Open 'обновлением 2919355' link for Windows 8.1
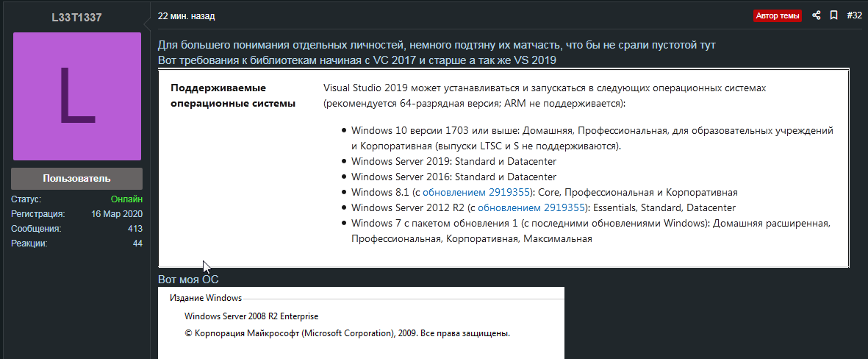868x359 pixels. 476,193
